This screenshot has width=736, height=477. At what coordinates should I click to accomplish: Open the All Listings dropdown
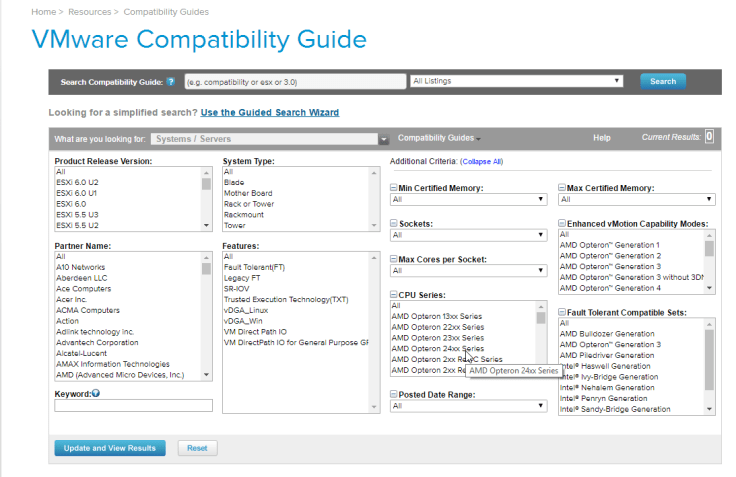(x=516, y=81)
